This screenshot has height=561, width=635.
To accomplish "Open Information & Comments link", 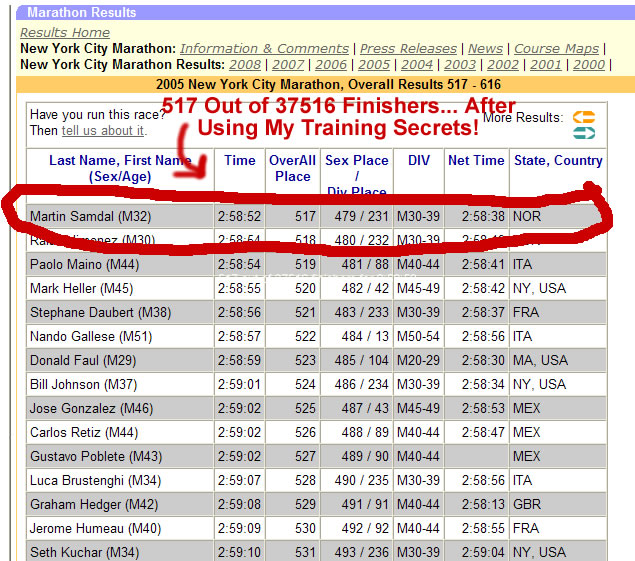I will pyautogui.click(x=264, y=49).
